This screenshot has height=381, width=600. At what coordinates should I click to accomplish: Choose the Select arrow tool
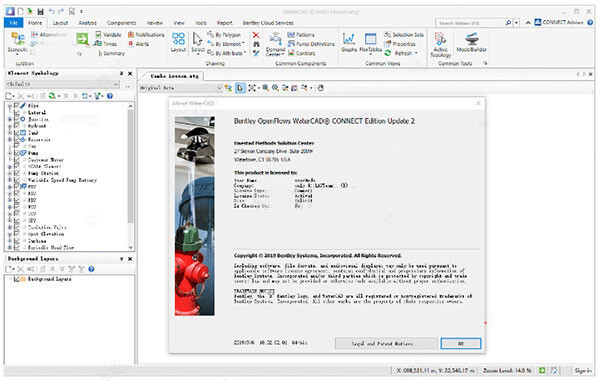pyautogui.click(x=197, y=43)
